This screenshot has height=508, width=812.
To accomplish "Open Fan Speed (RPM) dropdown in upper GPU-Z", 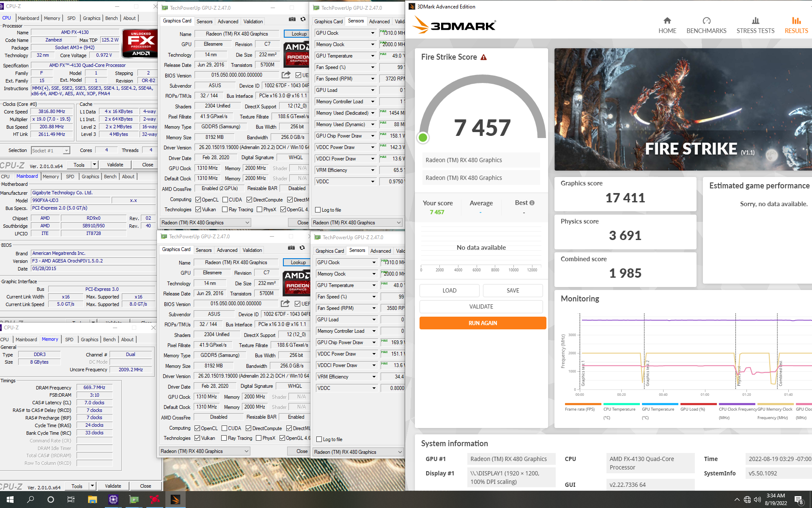I will [x=373, y=79].
